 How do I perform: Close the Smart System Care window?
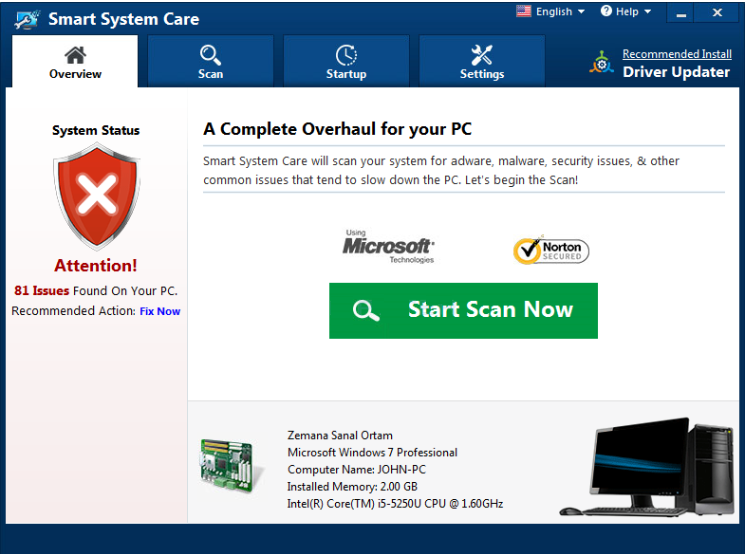[x=717, y=13]
